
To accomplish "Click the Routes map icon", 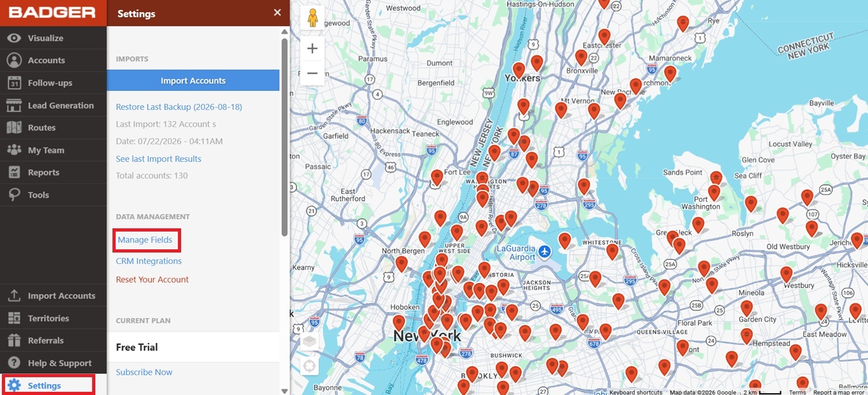I will [14, 127].
